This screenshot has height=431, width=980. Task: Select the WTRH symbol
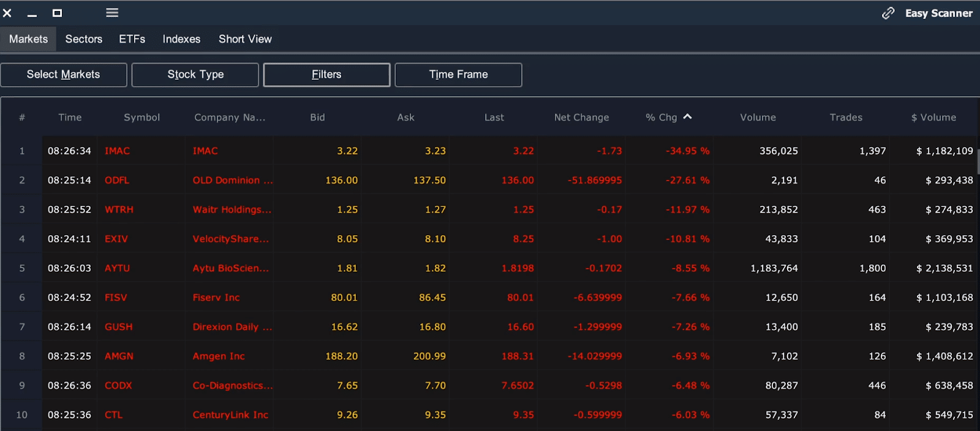[x=119, y=210]
